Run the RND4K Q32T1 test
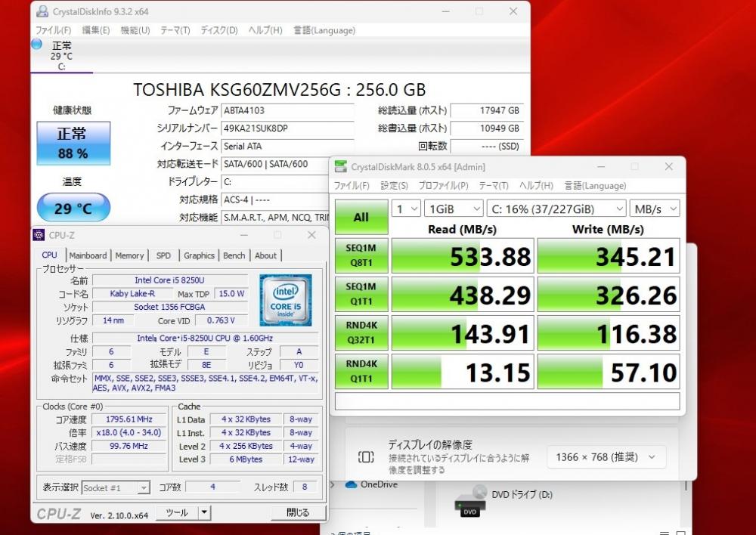The height and width of the screenshot is (535, 756). [361, 332]
